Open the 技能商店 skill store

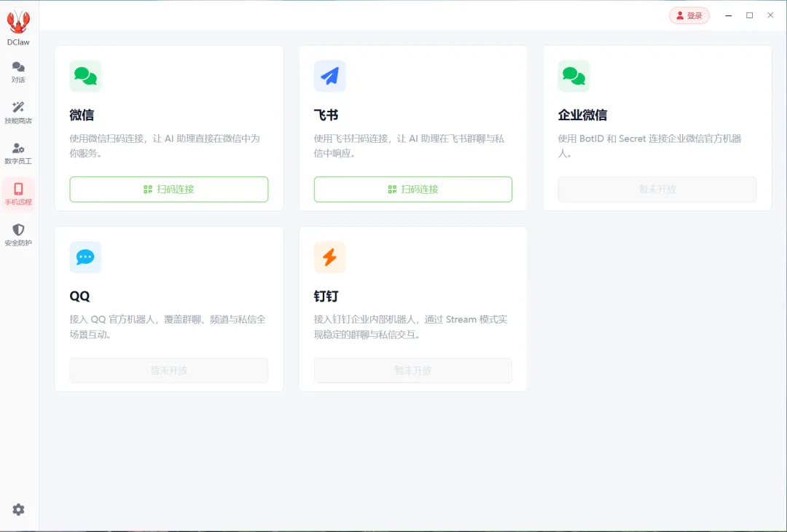(x=18, y=113)
